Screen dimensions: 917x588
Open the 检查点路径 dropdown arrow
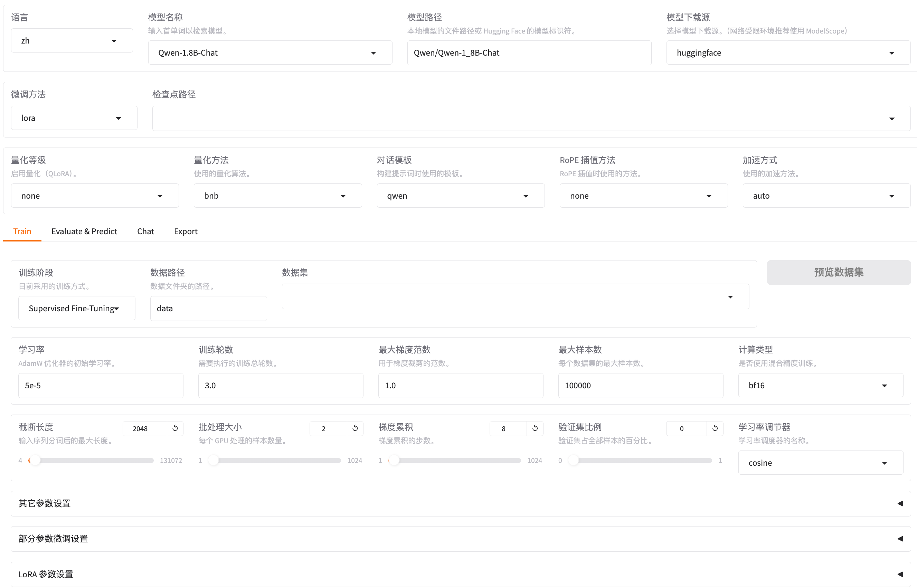(x=892, y=118)
